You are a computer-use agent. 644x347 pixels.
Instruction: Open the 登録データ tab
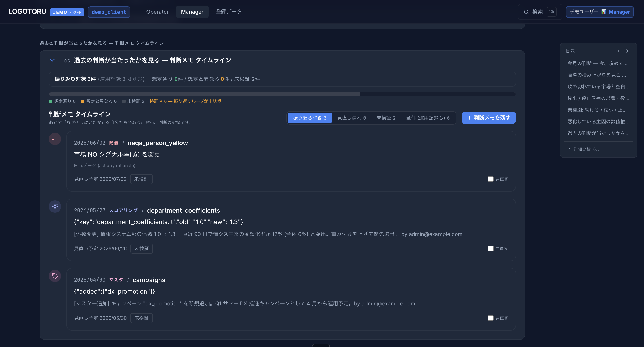coord(229,12)
